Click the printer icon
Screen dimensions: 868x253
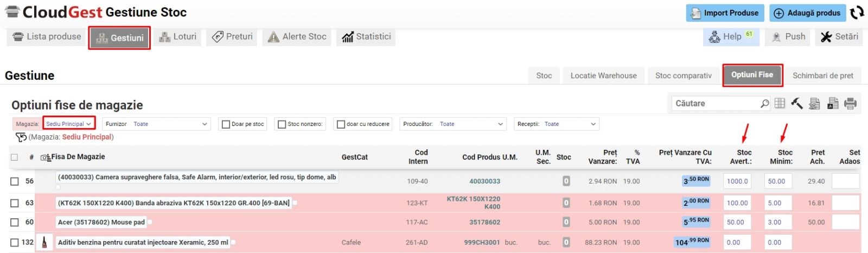click(x=850, y=103)
